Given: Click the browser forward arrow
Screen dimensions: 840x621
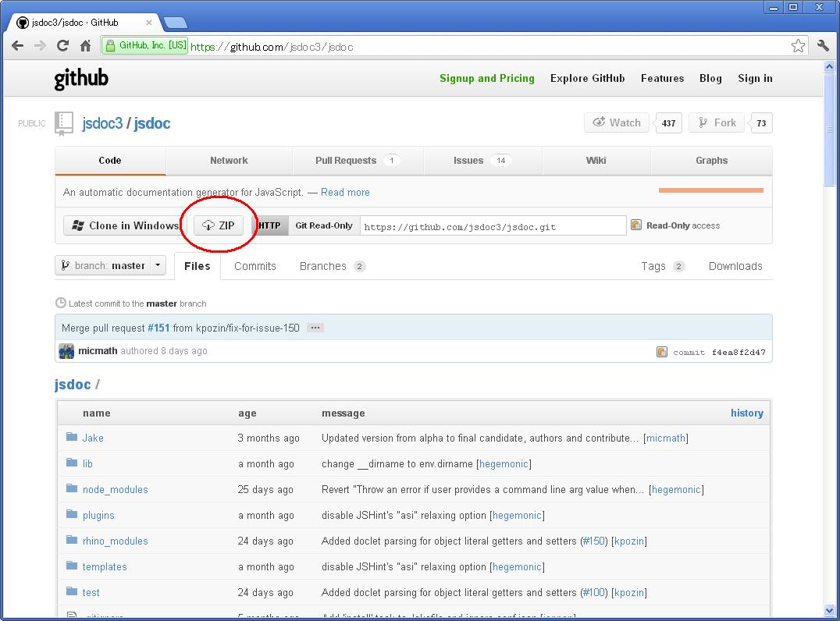Looking at the screenshot, I should pos(40,46).
